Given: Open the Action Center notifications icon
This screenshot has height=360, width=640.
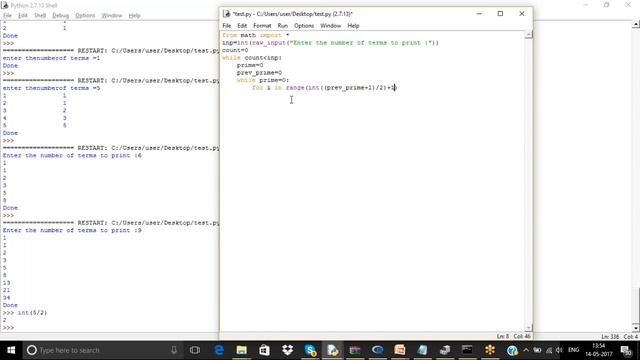Looking at the screenshot, I should click(626, 350).
